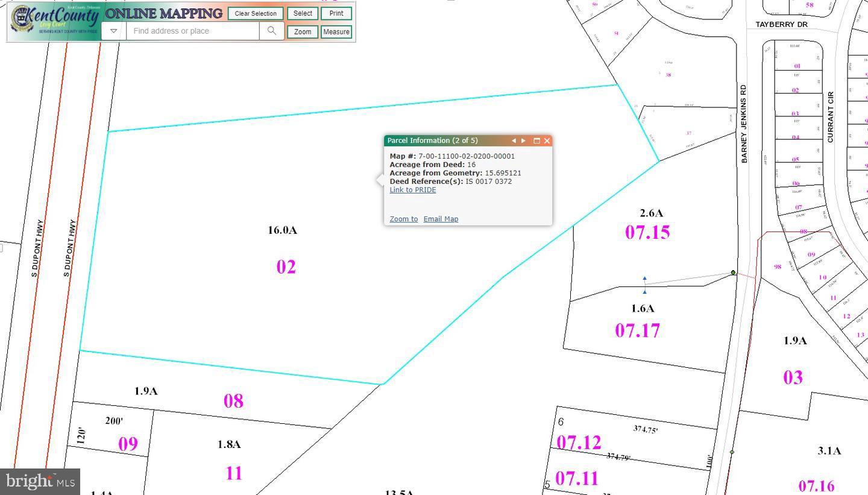Advance to next parcel result

point(524,140)
